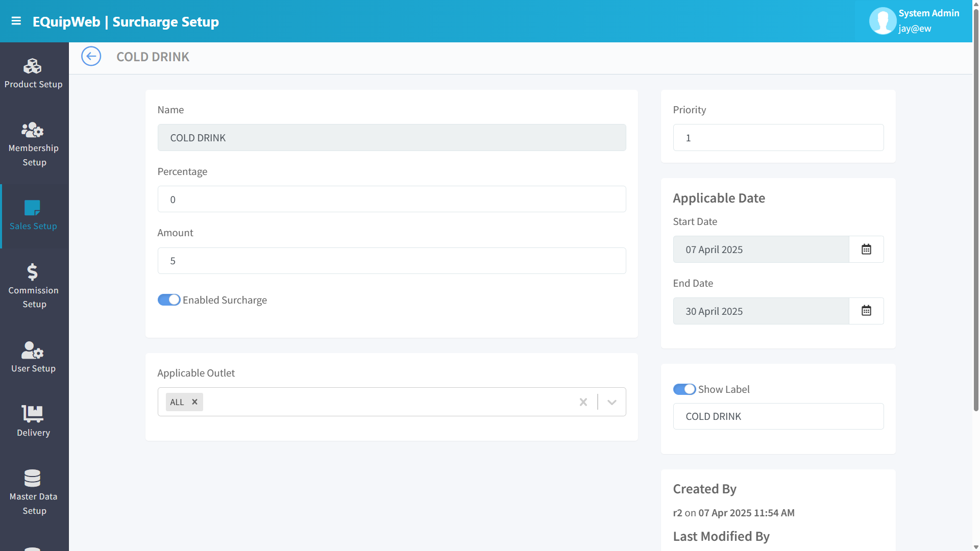Click the Amount input field
Image resolution: width=980 pixels, height=551 pixels.
tap(391, 261)
